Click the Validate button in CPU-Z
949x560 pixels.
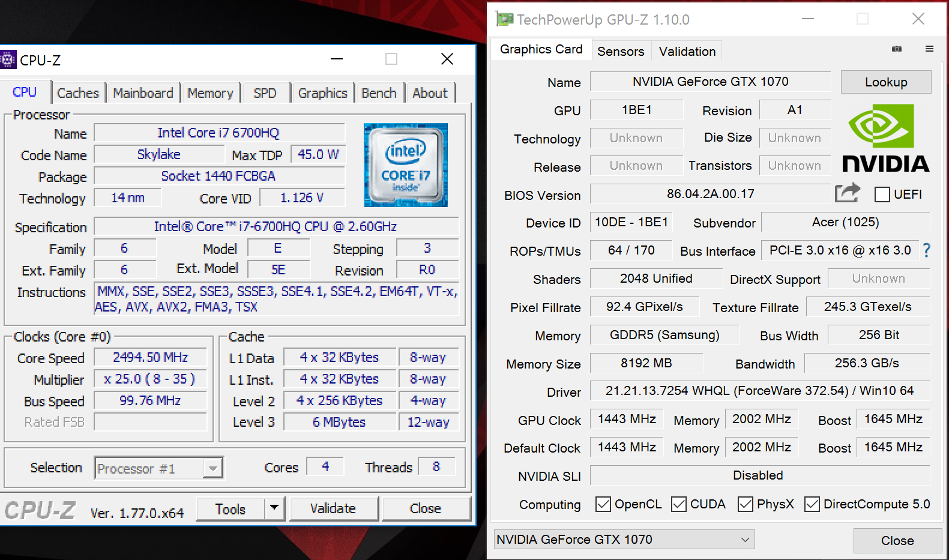click(333, 508)
